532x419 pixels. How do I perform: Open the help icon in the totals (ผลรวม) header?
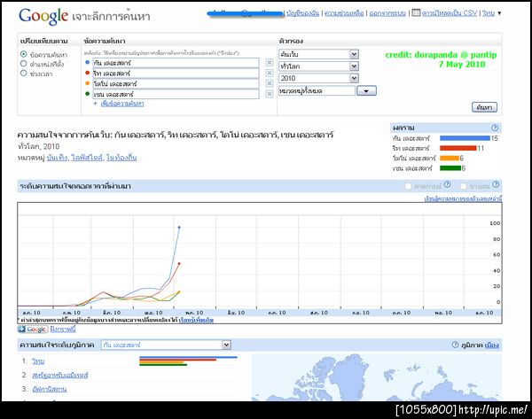pyautogui.click(x=495, y=128)
